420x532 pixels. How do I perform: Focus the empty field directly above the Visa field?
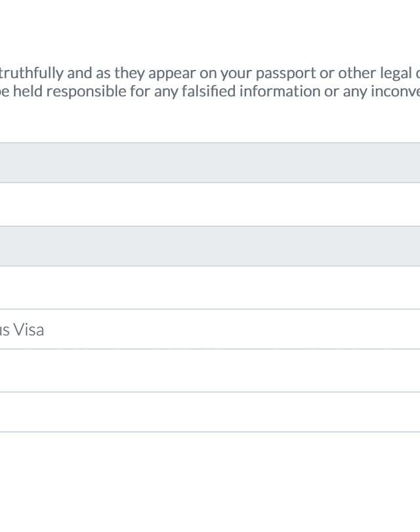click(x=210, y=288)
